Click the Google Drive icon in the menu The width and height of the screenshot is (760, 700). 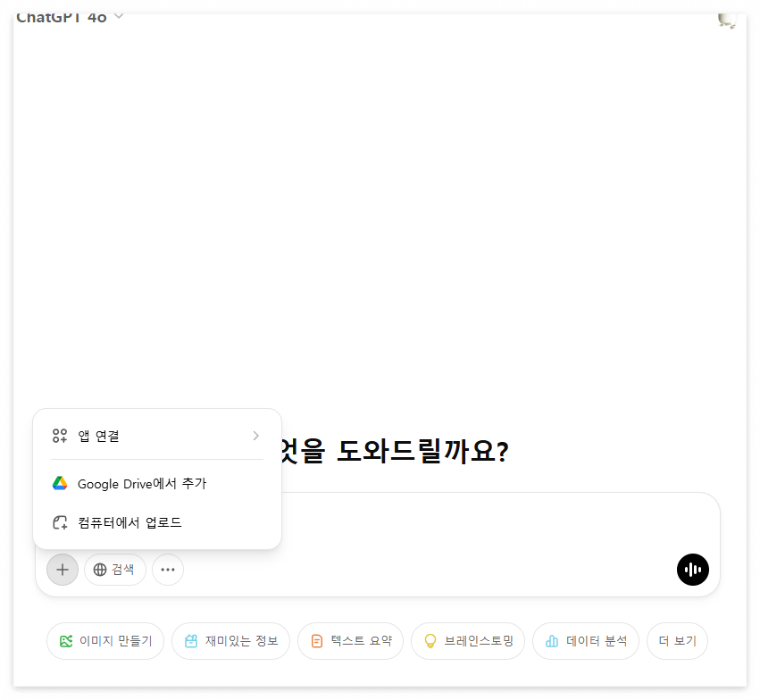(x=59, y=483)
